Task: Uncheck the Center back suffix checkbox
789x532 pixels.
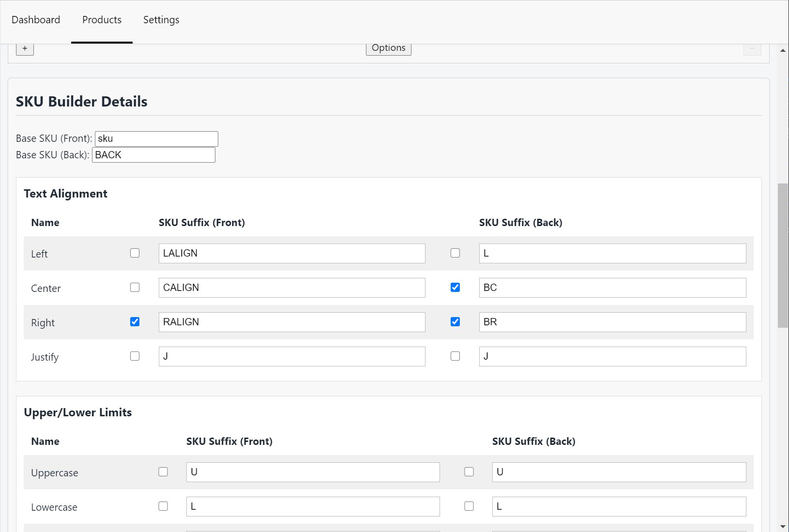Action: [455, 288]
